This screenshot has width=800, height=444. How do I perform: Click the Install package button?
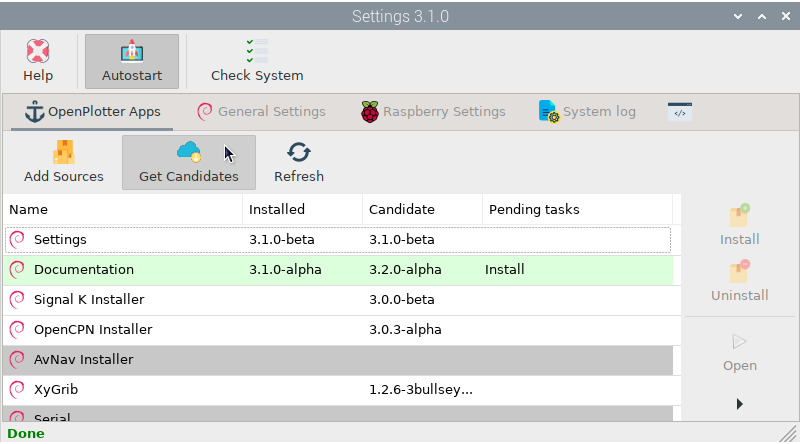739,225
